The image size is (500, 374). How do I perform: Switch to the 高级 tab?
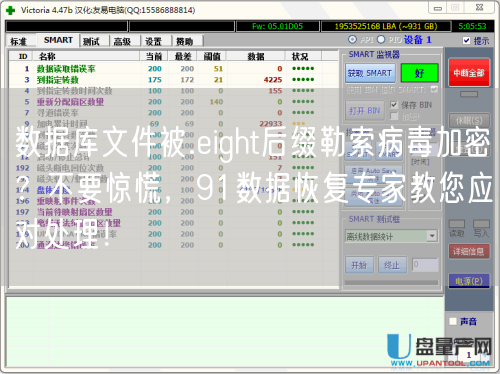[122, 41]
